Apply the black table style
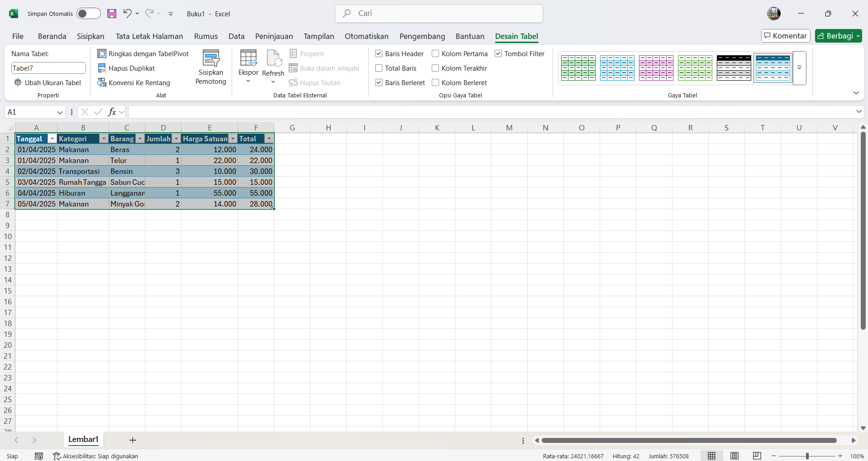This screenshot has width=868, height=461. coord(734,67)
